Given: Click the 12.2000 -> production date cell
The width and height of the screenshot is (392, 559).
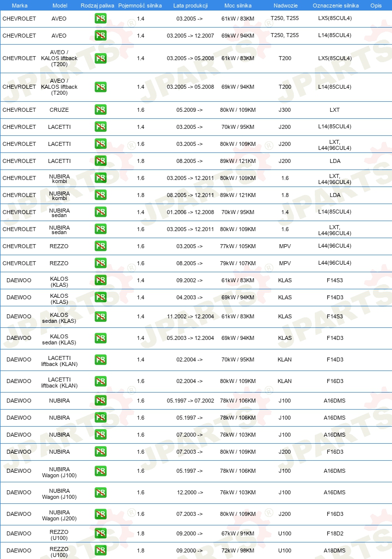Looking at the screenshot, I should point(190,493).
